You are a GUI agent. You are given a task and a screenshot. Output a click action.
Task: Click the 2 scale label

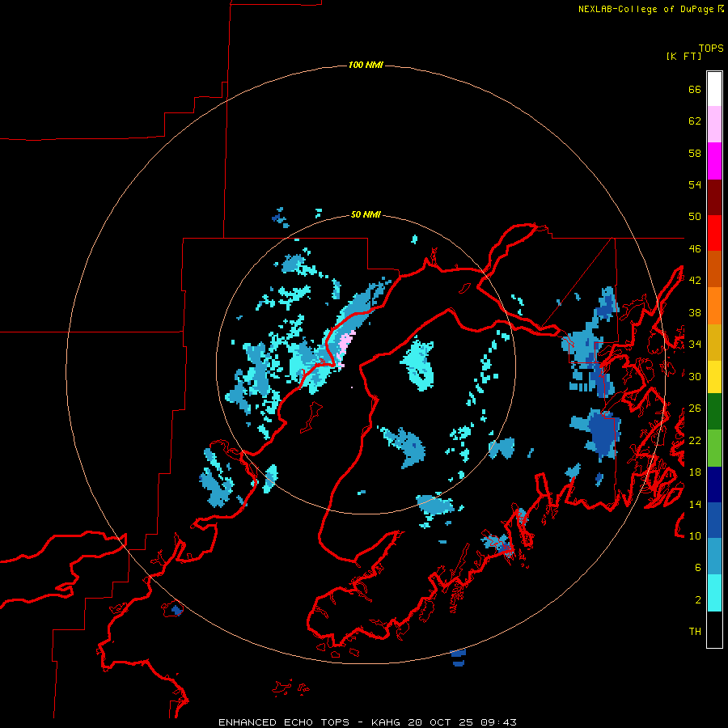click(x=698, y=600)
